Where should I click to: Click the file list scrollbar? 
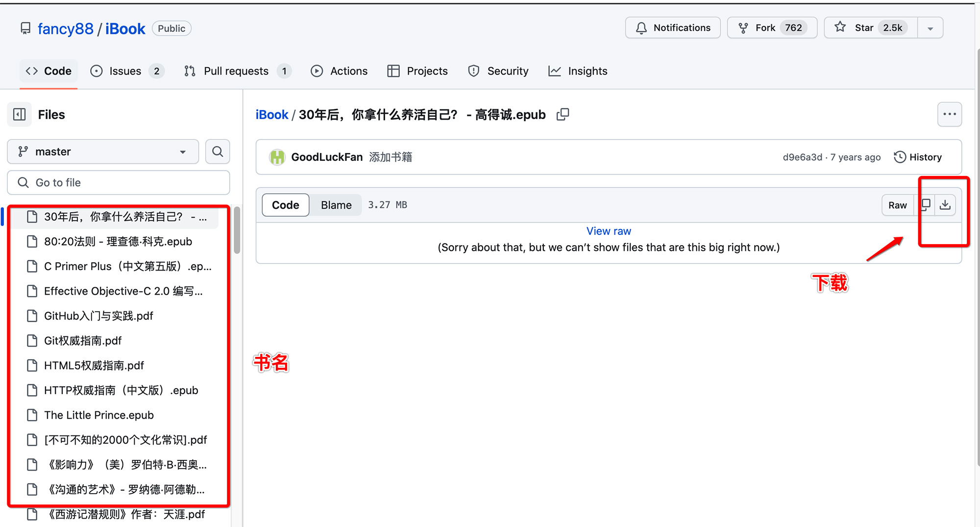(237, 230)
